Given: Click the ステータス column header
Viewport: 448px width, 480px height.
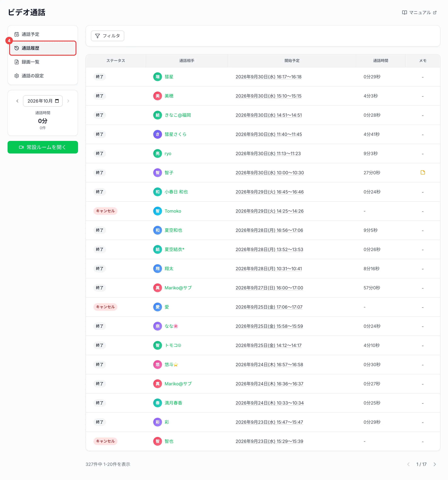Looking at the screenshot, I should 116,61.
